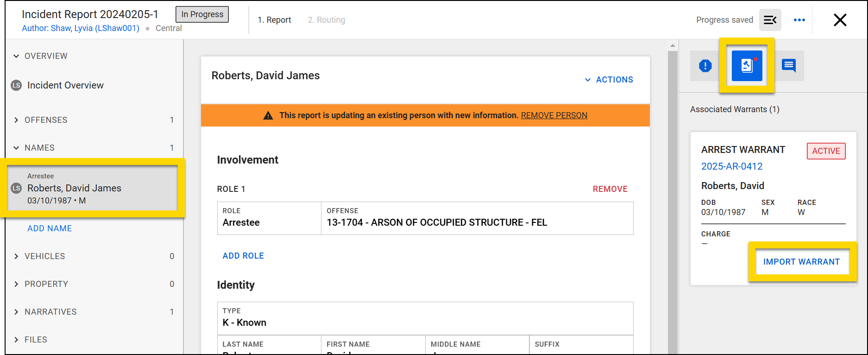Click the Roberts, David James form header

click(265, 76)
